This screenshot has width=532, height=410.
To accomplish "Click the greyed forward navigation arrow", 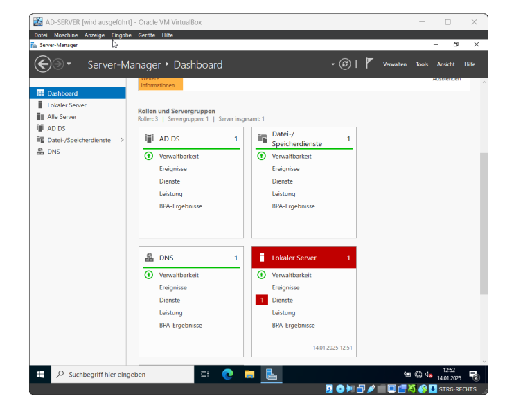I will (58, 64).
